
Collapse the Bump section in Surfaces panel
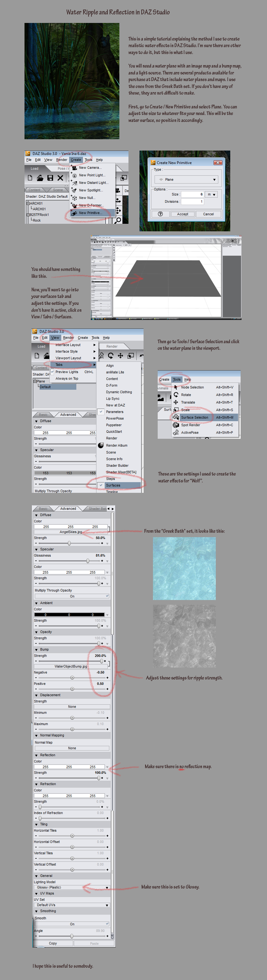point(36,649)
